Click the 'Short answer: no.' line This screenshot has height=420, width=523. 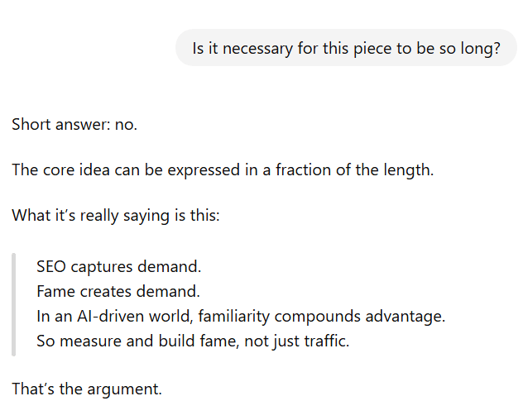tap(74, 125)
